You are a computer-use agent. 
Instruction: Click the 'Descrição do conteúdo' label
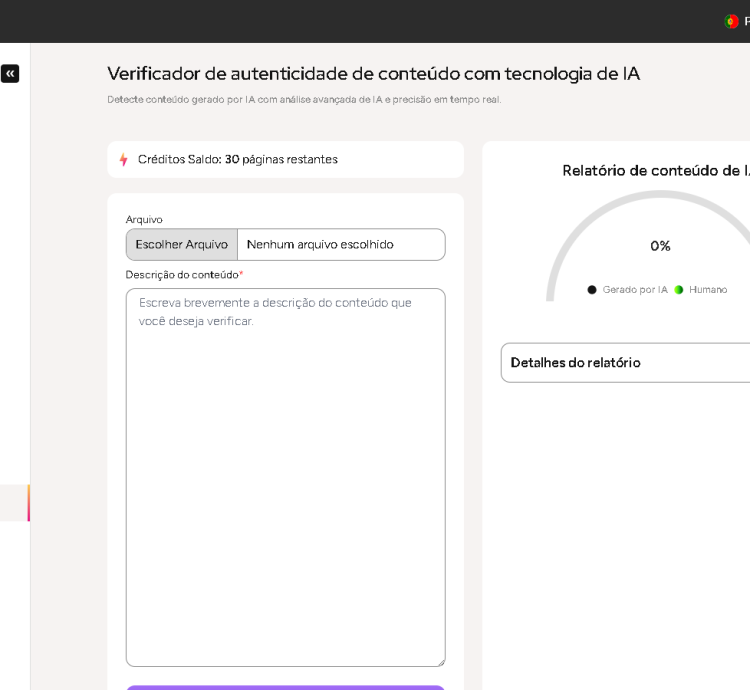[182, 274]
